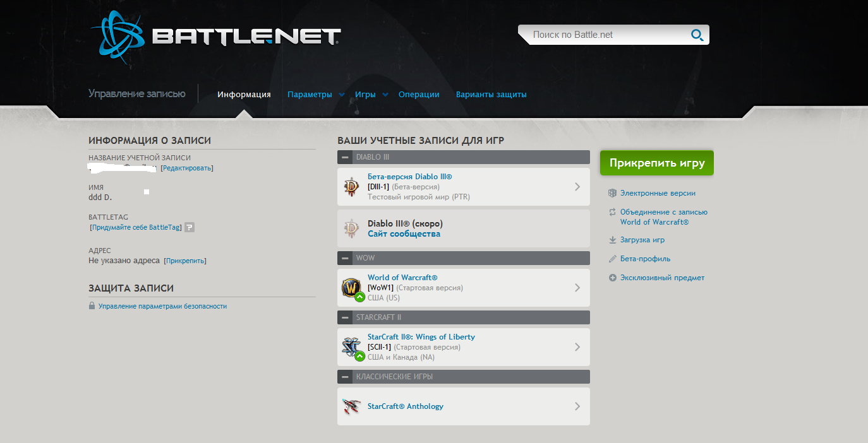The height and width of the screenshot is (443, 868).
Task: Collapse the DIABLO III section
Action: pyautogui.click(x=345, y=157)
